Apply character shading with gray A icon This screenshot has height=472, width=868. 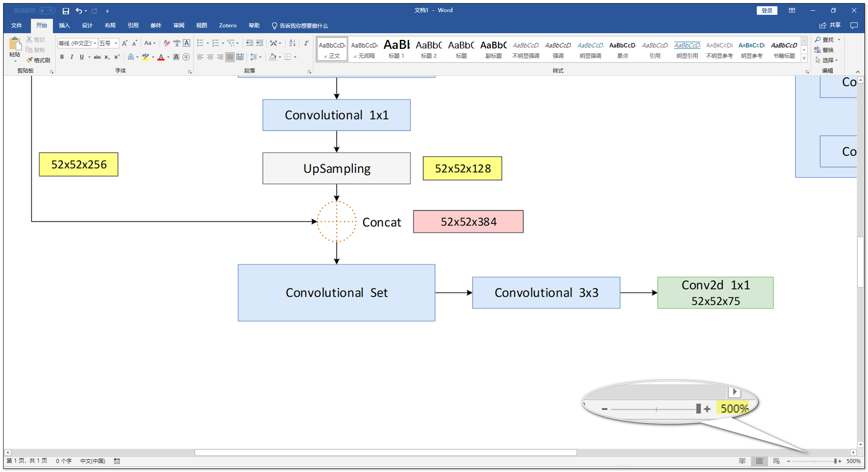(176, 57)
